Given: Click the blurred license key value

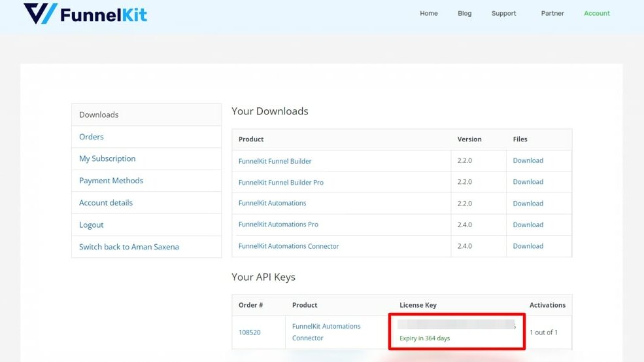Looking at the screenshot, I should pos(456,325).
